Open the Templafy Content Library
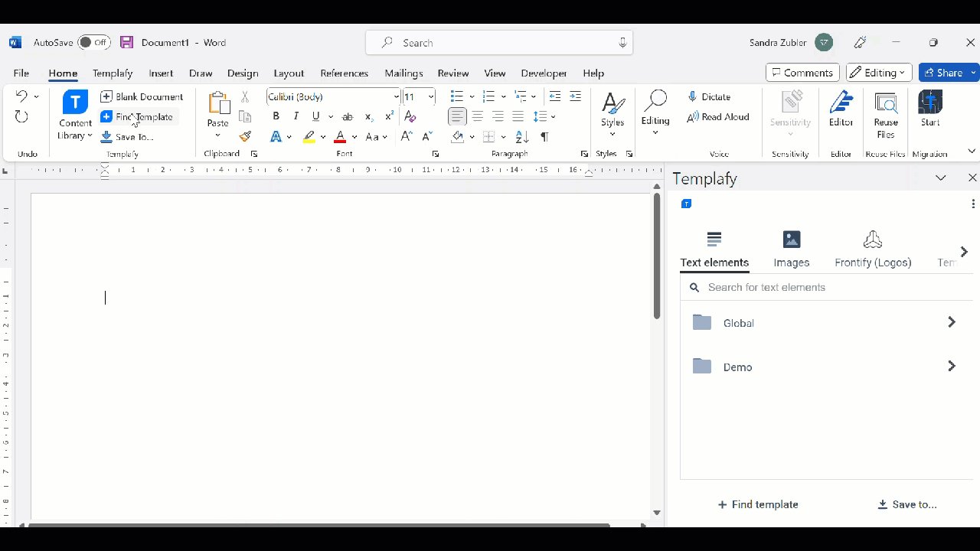This screenshot has width=980, height=551. (x=75, y=115)
